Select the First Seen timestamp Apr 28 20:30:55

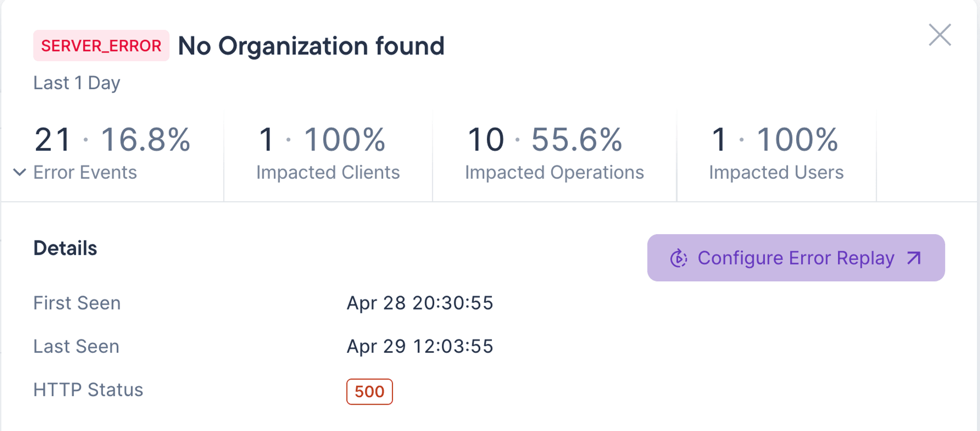pos(420,303)
